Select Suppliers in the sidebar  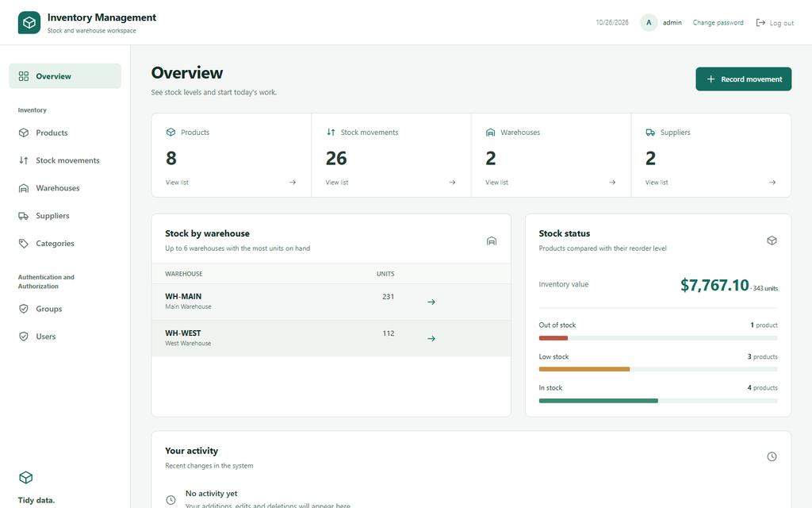pos(65,216)
